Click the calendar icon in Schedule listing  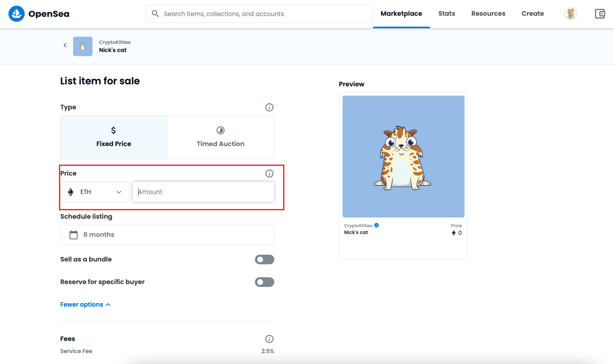click(74, 235)
